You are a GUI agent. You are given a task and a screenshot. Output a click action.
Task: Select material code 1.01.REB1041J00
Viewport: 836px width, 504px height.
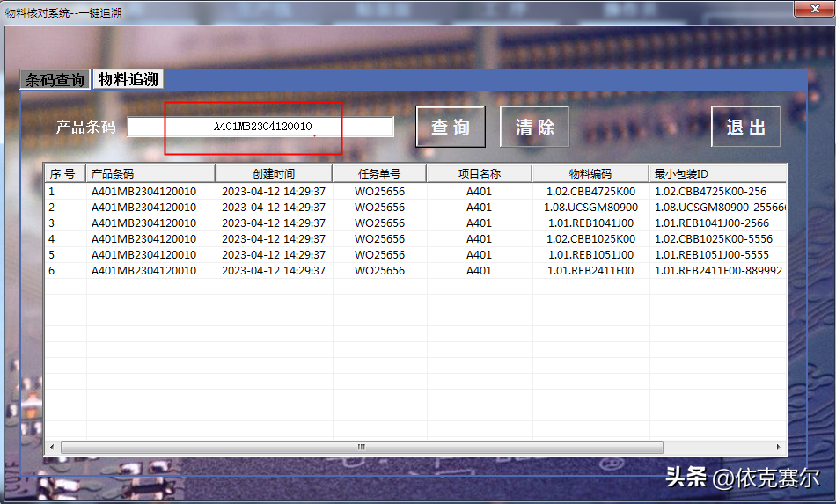point(590,223)
